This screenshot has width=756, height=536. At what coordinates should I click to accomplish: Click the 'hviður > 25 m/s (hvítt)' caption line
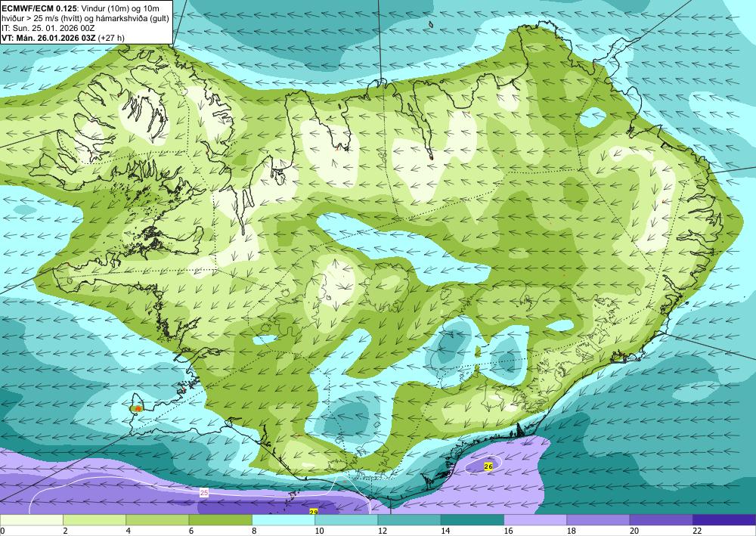coord(86,18)
